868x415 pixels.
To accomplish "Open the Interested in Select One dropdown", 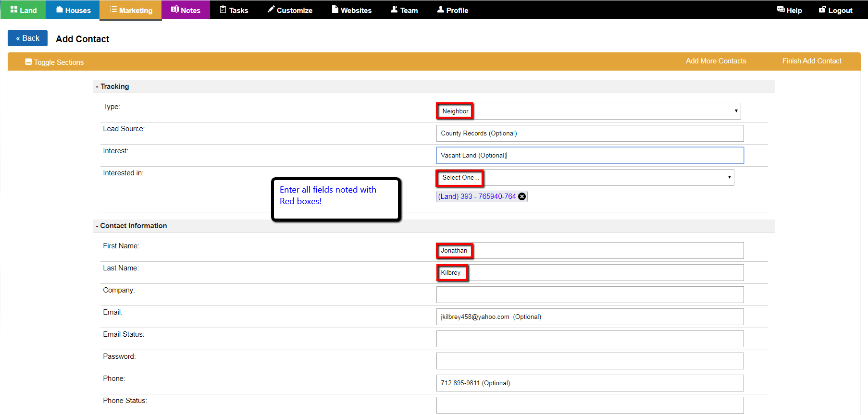I will pos(585,177).
